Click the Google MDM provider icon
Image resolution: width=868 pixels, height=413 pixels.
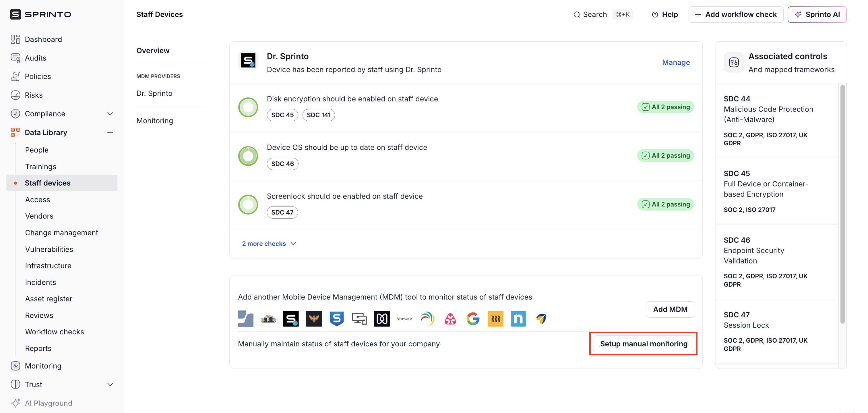click(x=473, y=319)
